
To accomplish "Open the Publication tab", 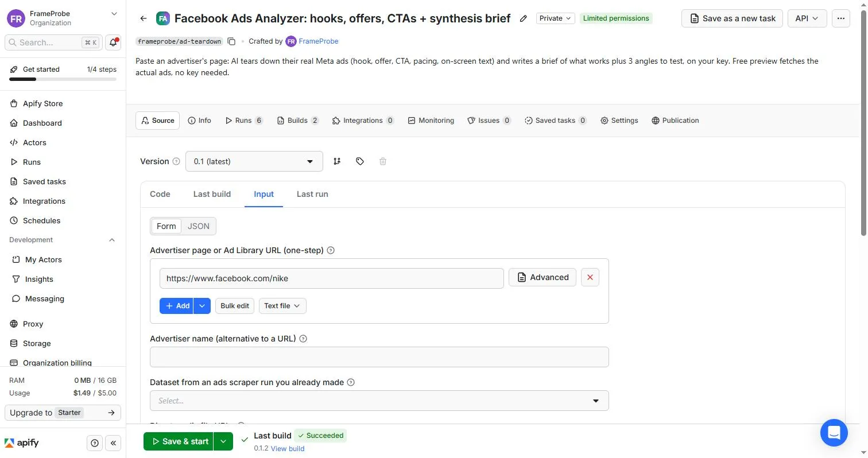I will (675, 121).
